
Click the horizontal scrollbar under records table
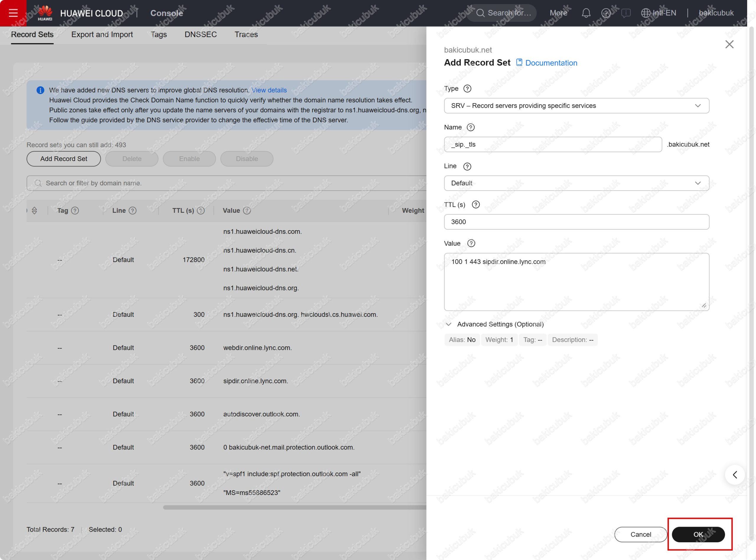[294, 507]
